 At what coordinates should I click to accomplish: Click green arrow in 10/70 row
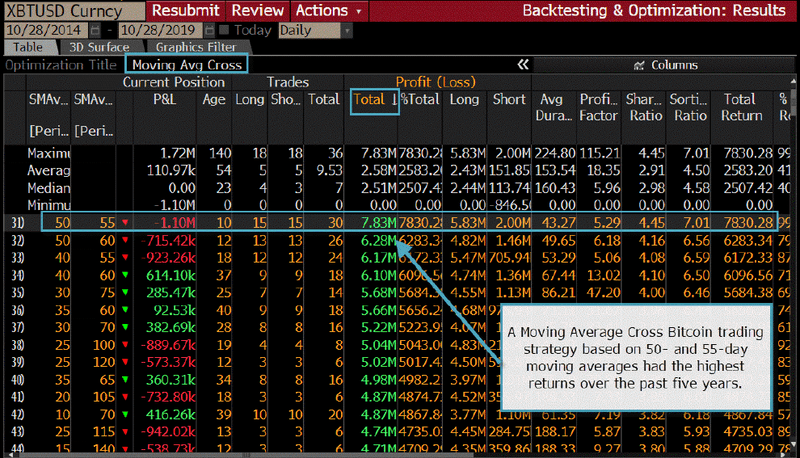[123, 414]
